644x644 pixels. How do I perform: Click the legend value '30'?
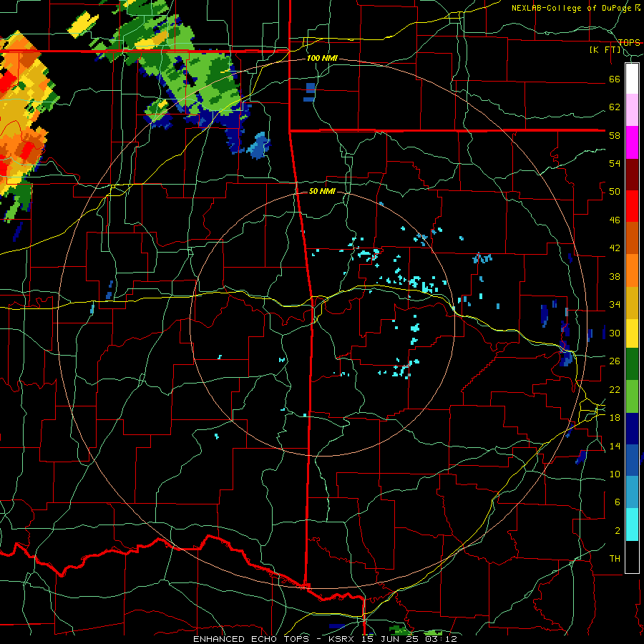[x=615, y=333]
